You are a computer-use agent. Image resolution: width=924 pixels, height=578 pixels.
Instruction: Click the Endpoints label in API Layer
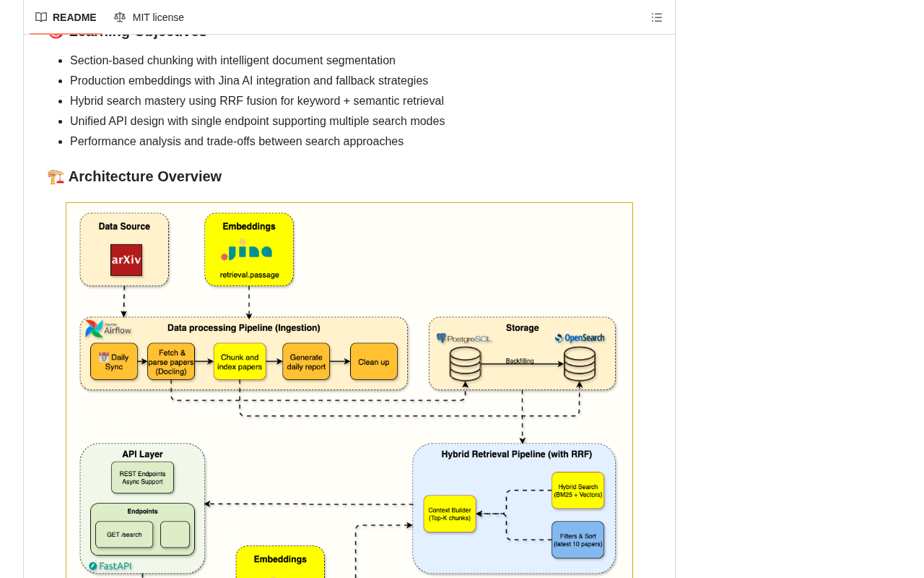point(142,512)
